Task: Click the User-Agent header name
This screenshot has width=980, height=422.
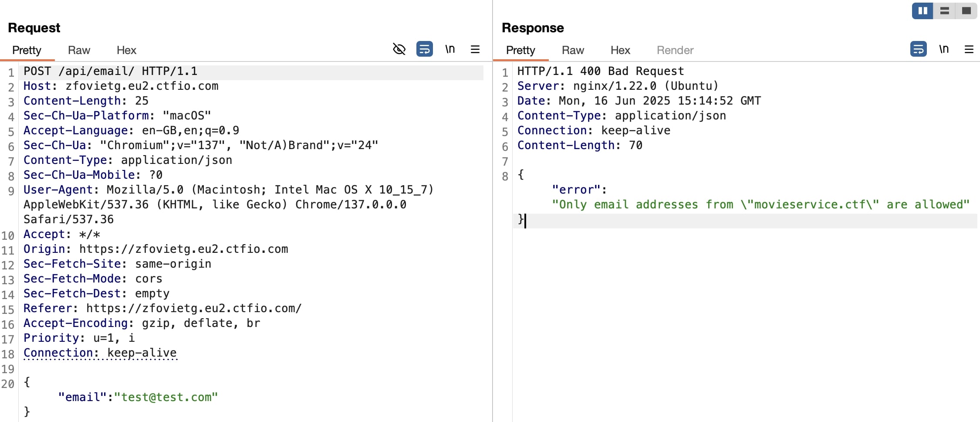Action: tap(58, 190)
